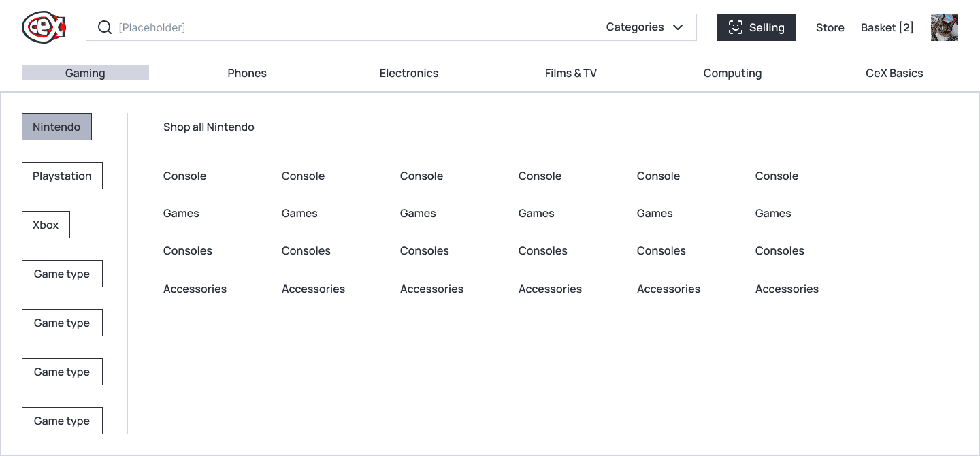Choose the Nintendo platform button
Viewport: 980px width, 456px height.
(56, 127)
